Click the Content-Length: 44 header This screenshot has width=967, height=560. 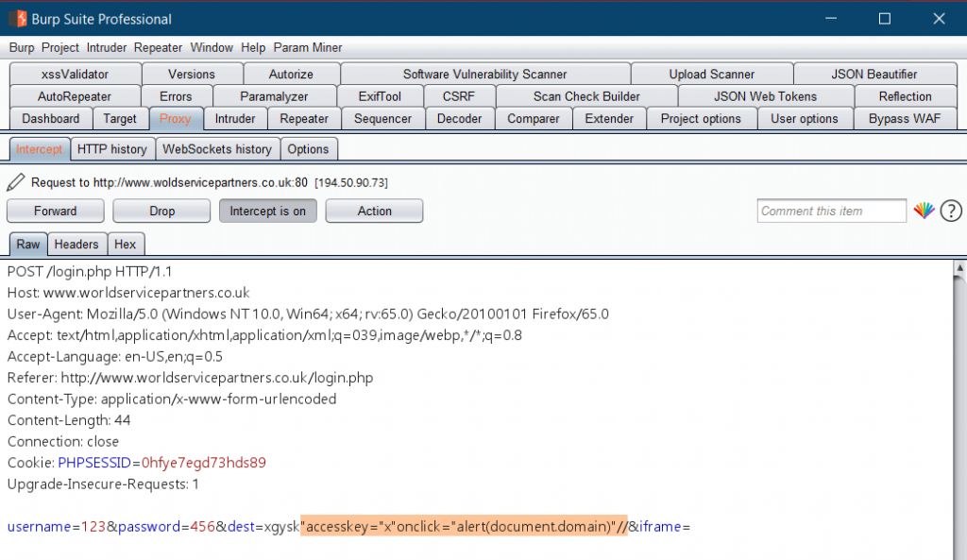coord(69,420)
